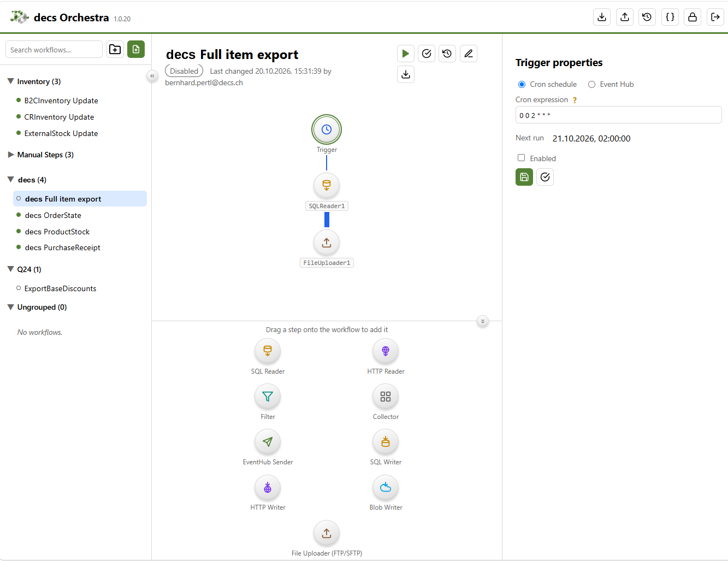Click the download icon in the top header
This screenshot has height=561, width=728.
coord(602,17)
